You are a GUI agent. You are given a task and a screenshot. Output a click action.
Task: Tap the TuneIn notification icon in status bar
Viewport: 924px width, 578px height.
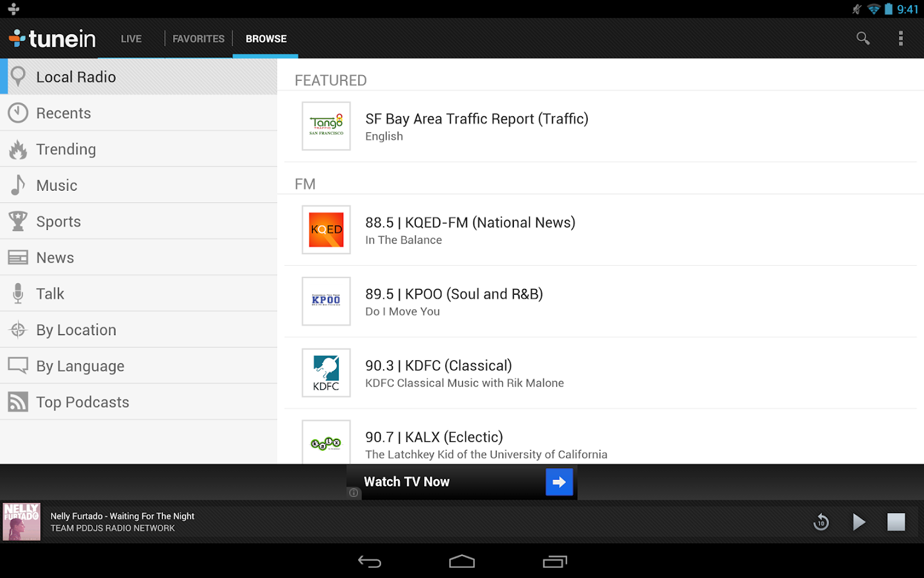(13, 9)
